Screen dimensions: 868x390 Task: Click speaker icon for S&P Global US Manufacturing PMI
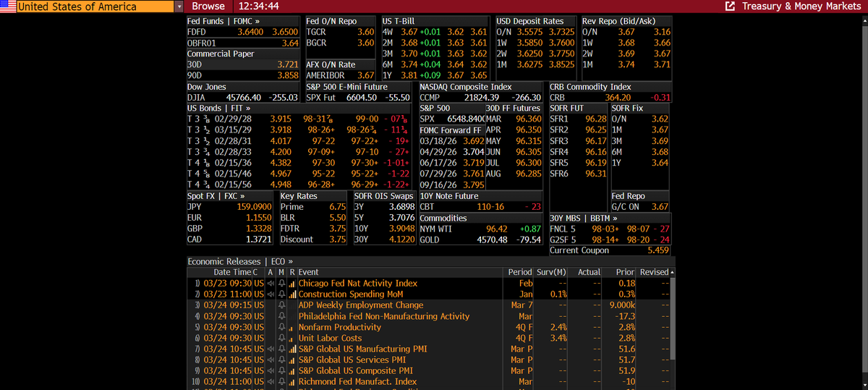tap(271, 349)
